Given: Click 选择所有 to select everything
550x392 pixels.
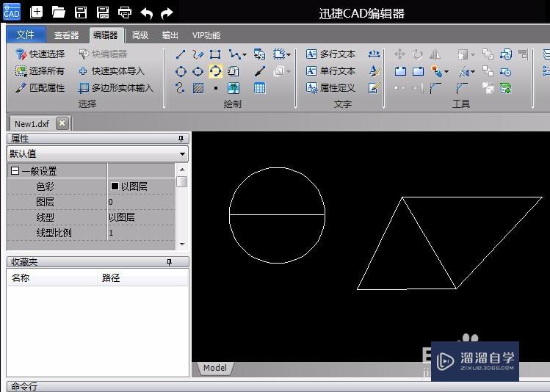Looking at the screenshot, I should (40, 70).
